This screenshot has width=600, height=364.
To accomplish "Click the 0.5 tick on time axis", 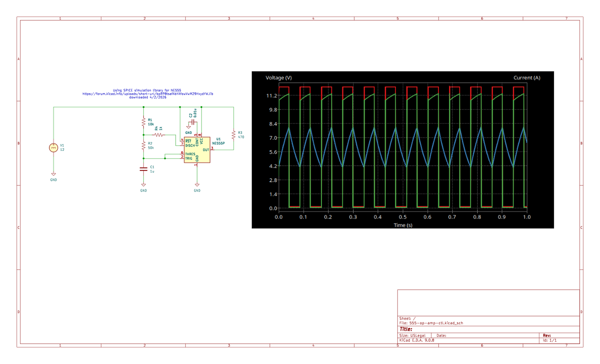I will tap(402, 217).
